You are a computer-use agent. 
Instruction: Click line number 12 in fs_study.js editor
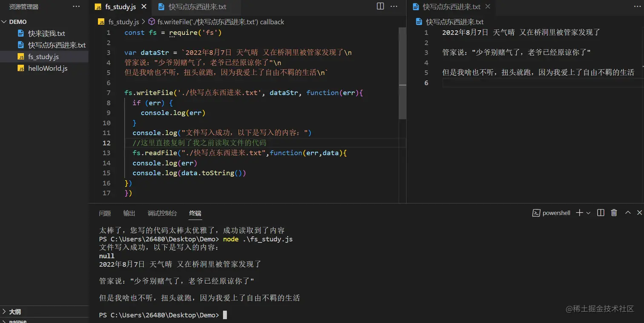[x=106, y=143]
